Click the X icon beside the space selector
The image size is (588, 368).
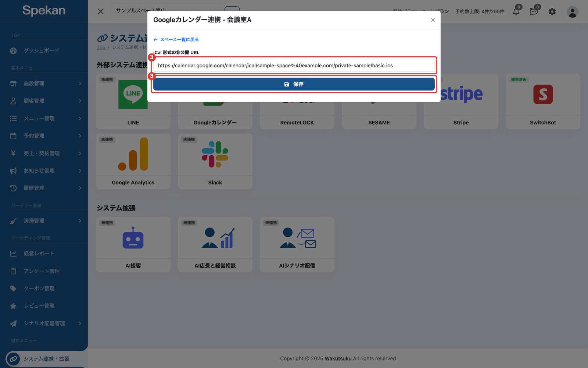pos(101,11)
